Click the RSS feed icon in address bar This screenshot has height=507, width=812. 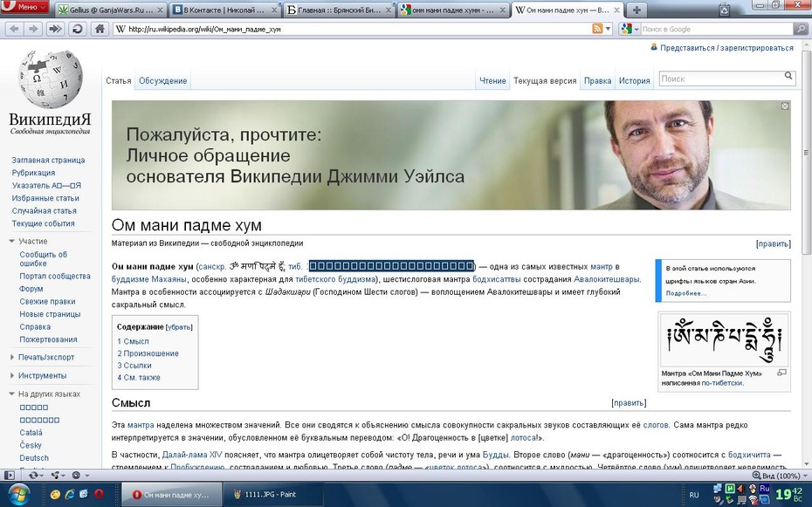[x=597, y=29]
